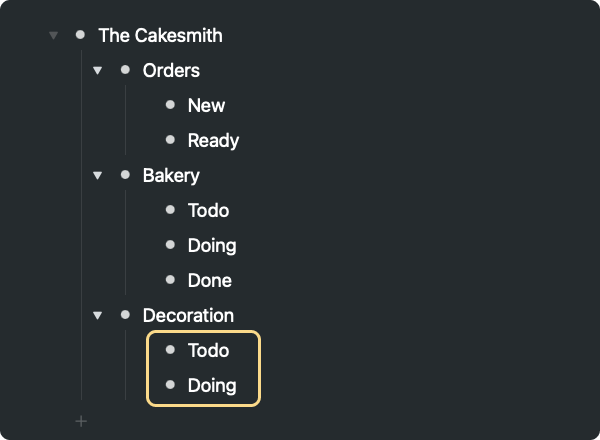600x440 pixels.
Task: Click the bullet beside Ready
Action: (x=170, y=140)
